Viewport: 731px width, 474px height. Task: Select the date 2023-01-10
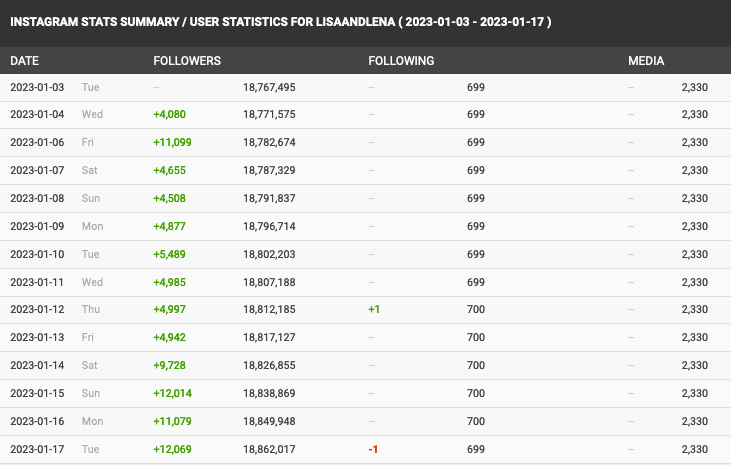[37, 254]
